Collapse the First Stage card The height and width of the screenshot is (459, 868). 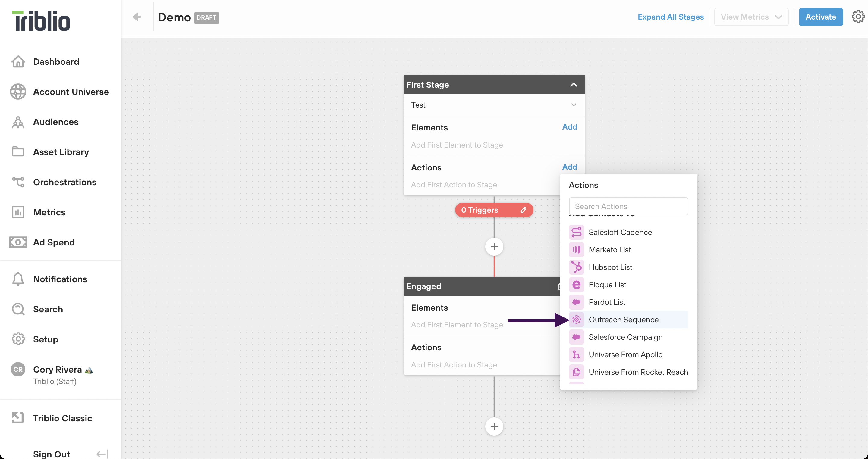click(x=573, y=85)
